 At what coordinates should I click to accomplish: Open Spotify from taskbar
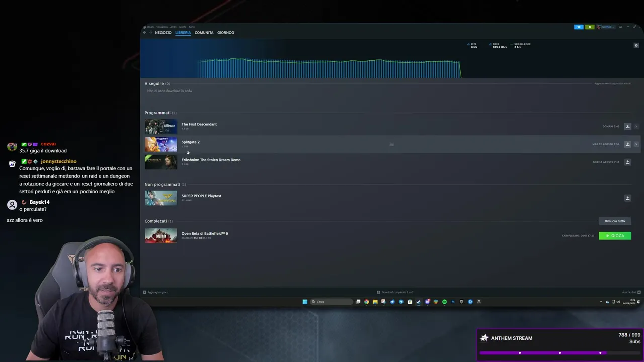tap(444, 302)
